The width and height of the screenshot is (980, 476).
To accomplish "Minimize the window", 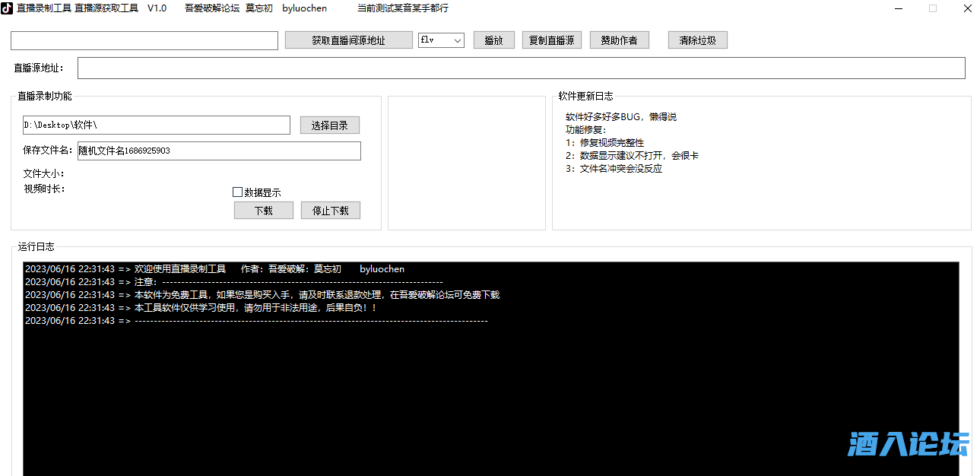I will [x=898, y=8].
